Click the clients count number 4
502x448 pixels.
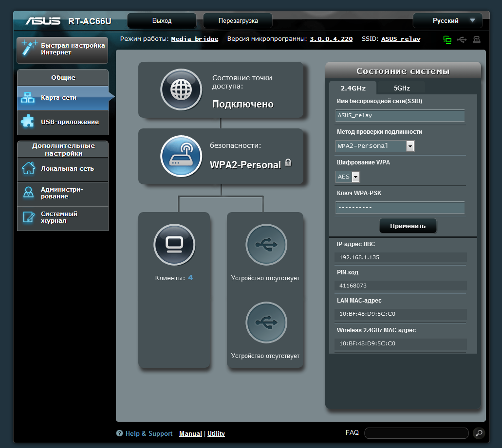click(x=190, y=278)
